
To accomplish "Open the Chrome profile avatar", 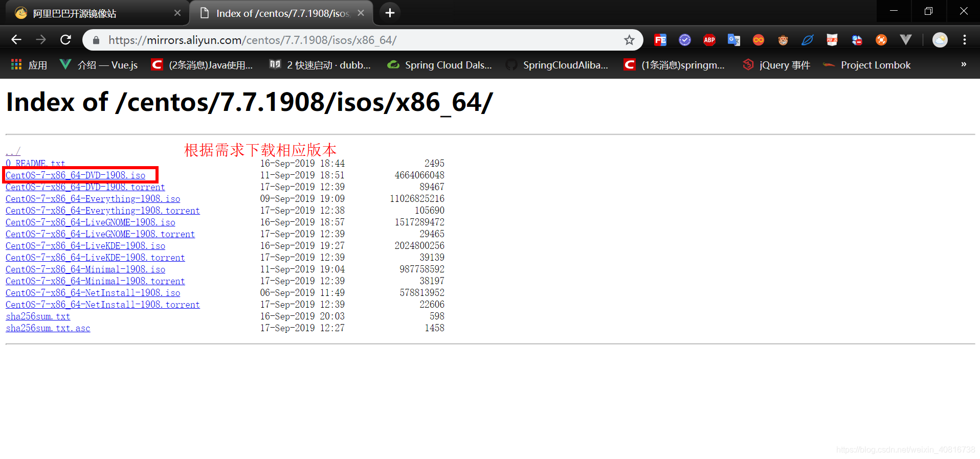I will coord(940,40).
